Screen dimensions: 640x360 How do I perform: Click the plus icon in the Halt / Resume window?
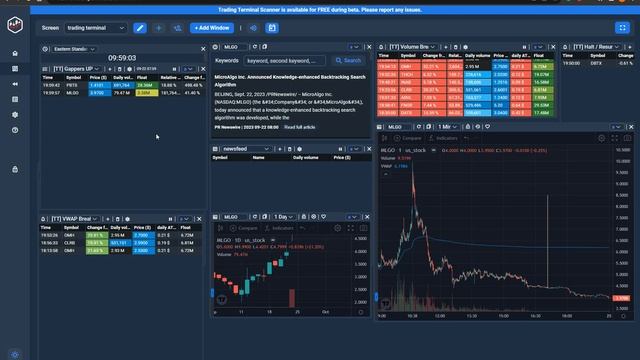(x=630, y=47)
